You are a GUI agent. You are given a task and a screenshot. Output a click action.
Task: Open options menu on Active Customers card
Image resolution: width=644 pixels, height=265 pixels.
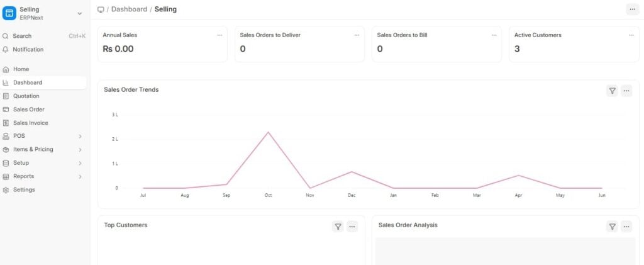coord(631,35)
